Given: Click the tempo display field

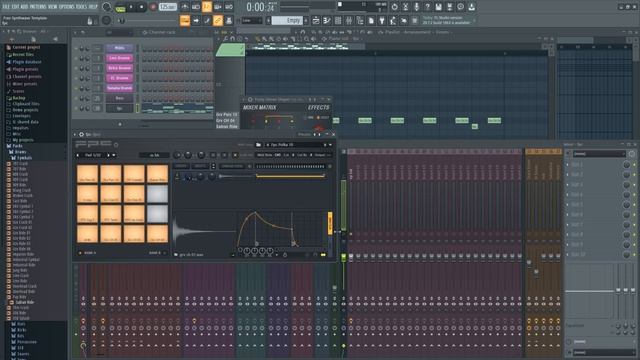Looking at the screenshot, I should click(168, 7).
